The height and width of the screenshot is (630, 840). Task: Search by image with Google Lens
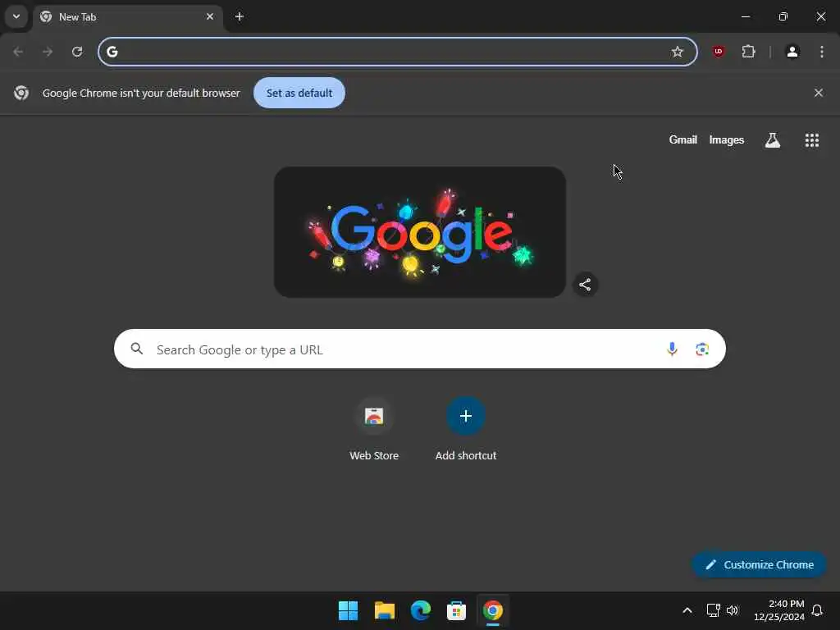[x=702, y=349]
